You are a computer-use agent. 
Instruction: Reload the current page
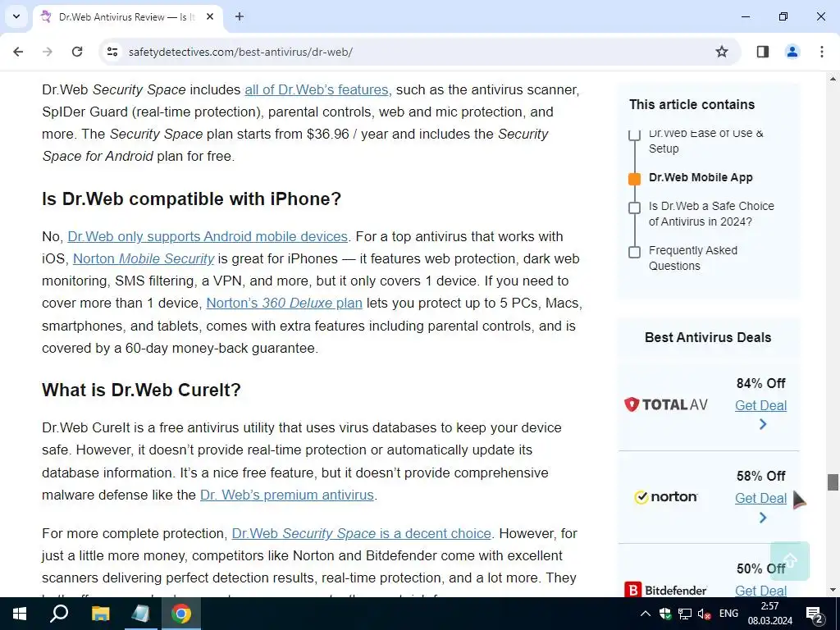click(77, 52)
